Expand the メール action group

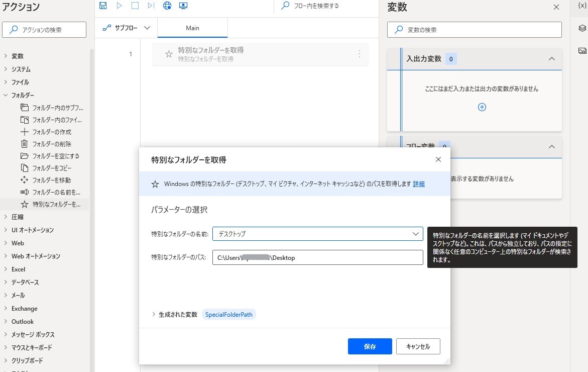pyautogui.click(x=6, y=296)
